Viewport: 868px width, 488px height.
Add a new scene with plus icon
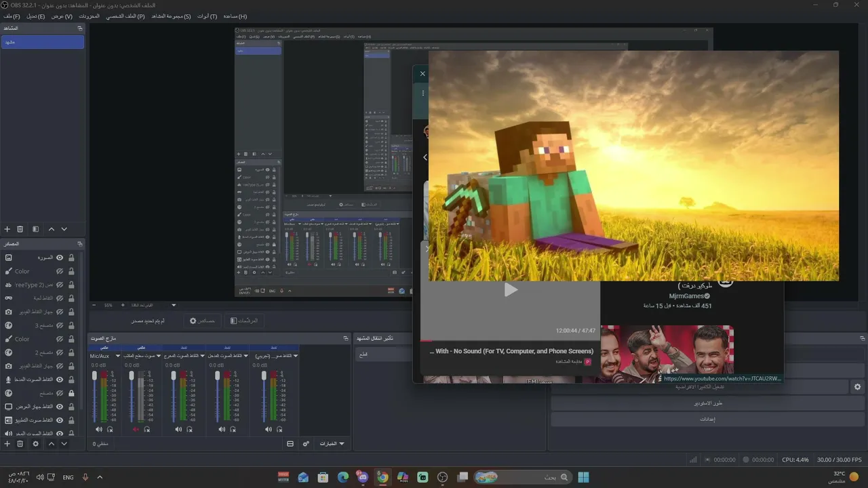tap(7, 230)
